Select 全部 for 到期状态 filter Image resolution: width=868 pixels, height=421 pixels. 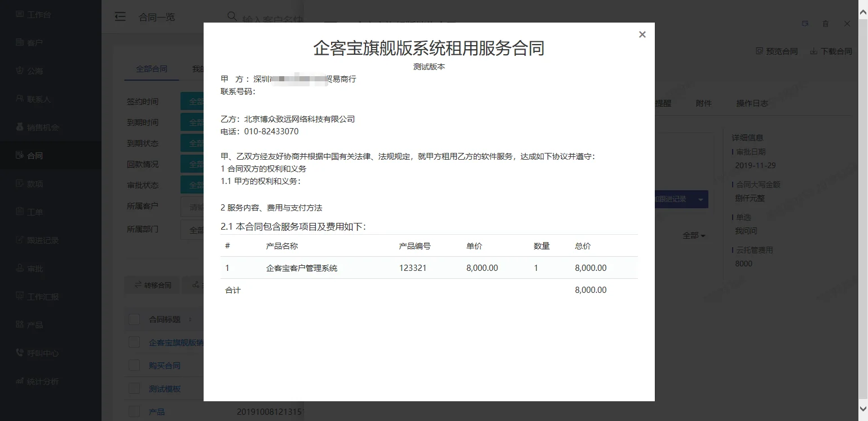pos(192,143)
